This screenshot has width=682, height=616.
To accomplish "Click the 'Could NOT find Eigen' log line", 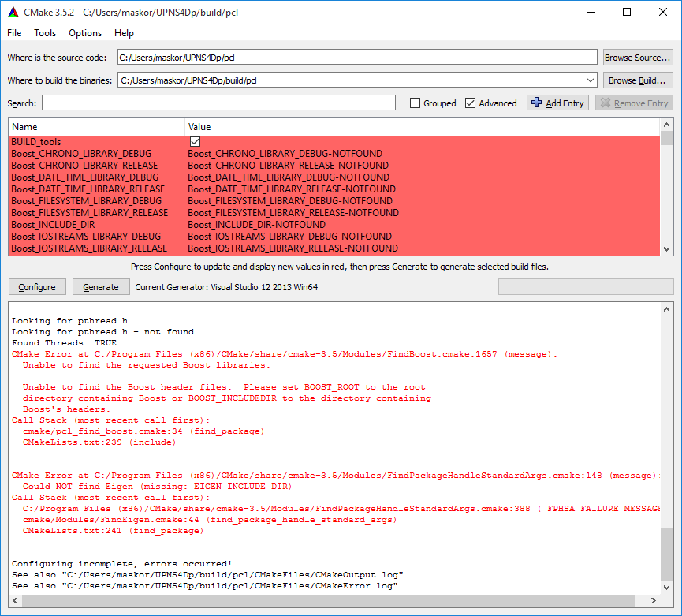I will tap(158, 487).
